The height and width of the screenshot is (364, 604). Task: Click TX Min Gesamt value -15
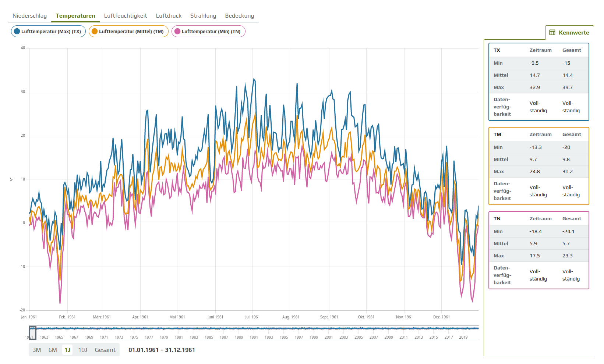click(x=566, y=63)
